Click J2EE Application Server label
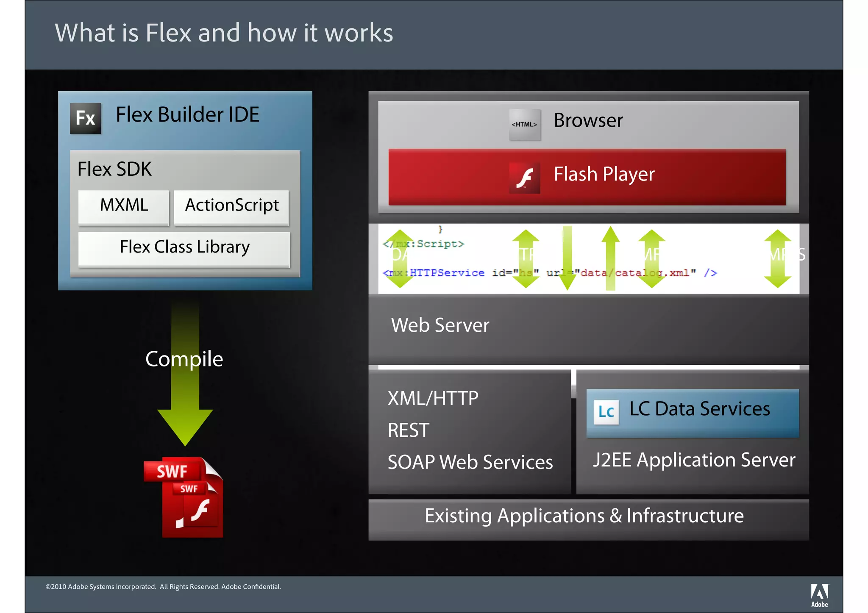The height and width of the screenshot is (613, 868). (694, 460)
